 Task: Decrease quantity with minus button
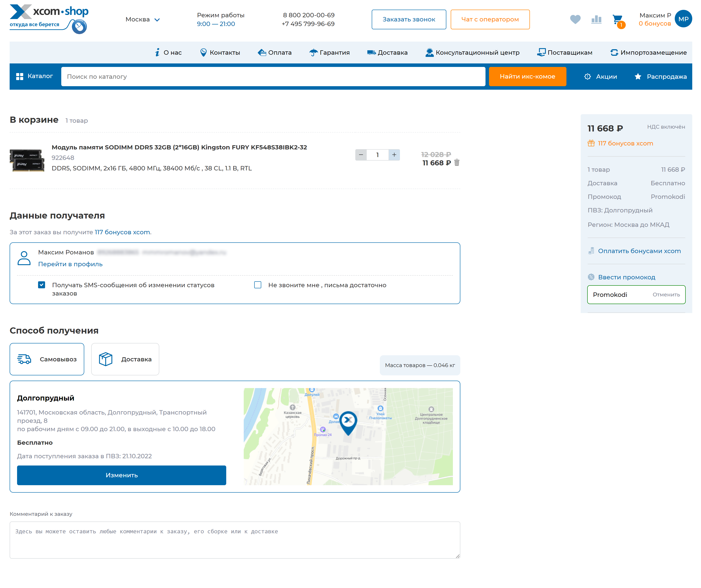[361, 154]
